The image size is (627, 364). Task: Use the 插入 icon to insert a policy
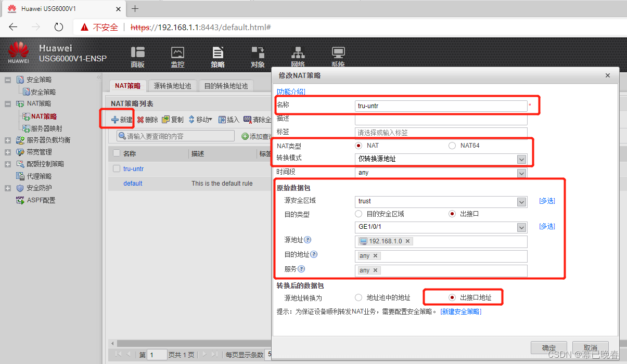[228, 119]
